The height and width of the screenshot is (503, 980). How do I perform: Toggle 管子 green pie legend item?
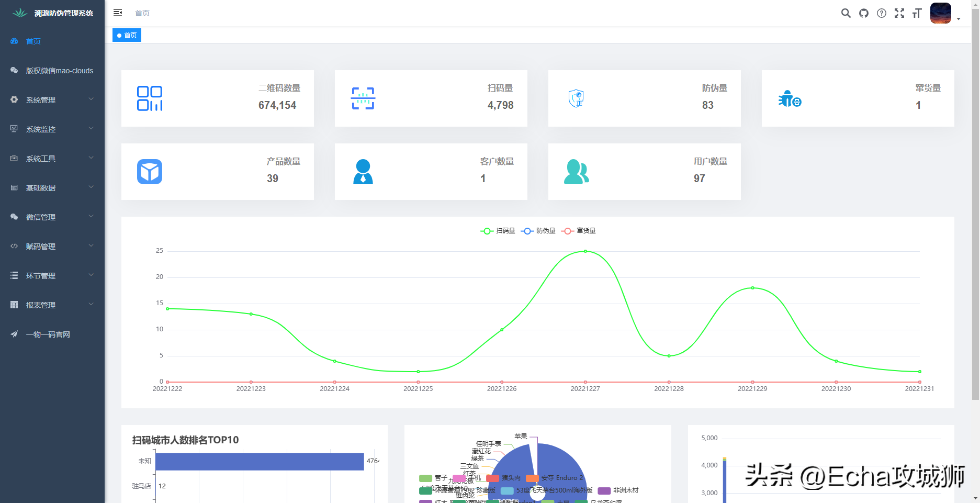pyautogui.click(x=433, y=478)
